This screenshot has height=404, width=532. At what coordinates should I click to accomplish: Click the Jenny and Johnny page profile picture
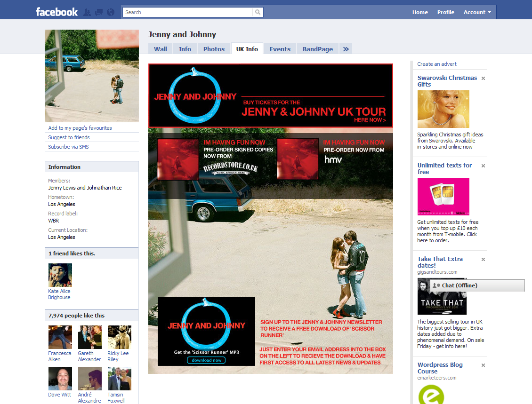(92, 76)
